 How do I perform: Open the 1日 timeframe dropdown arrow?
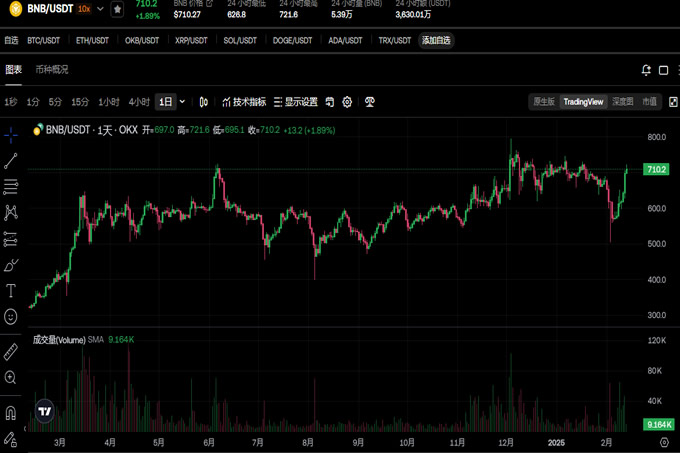pos(182,102)
